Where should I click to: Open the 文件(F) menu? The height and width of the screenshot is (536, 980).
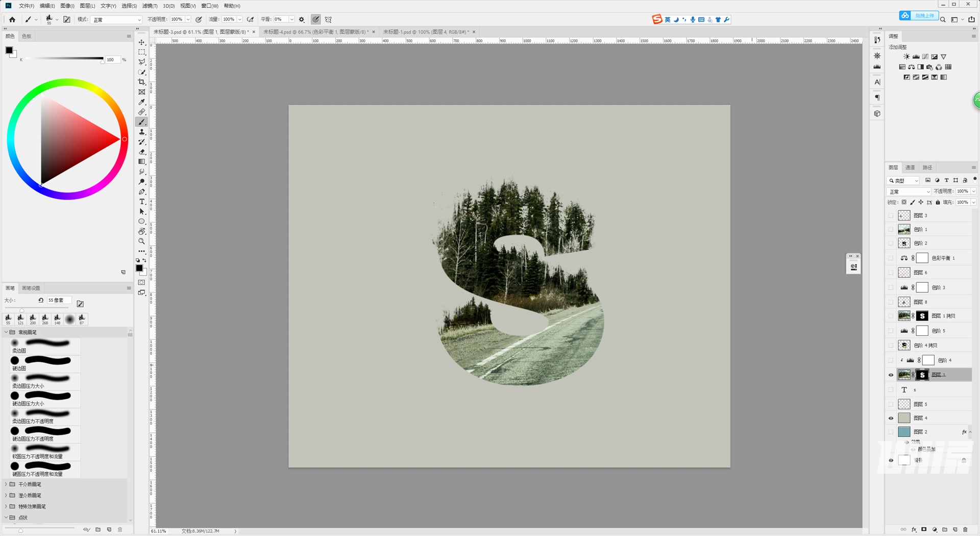(x=27, y=6)
